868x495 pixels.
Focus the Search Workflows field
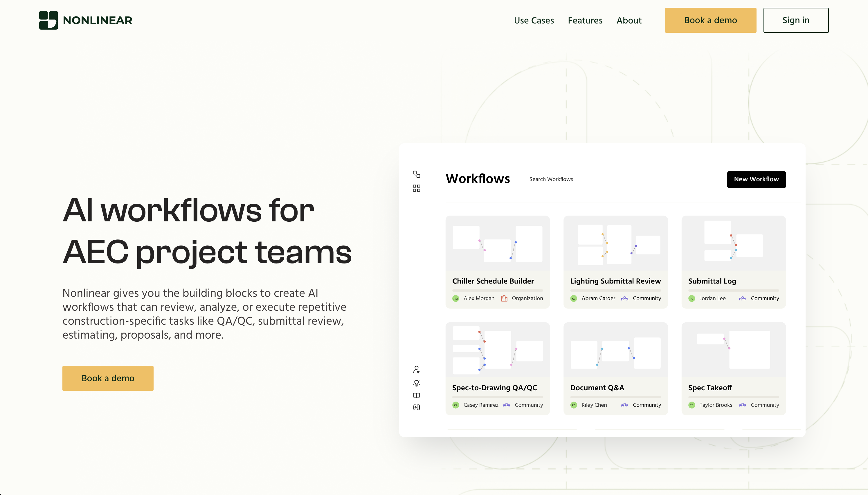pos(551,179)
